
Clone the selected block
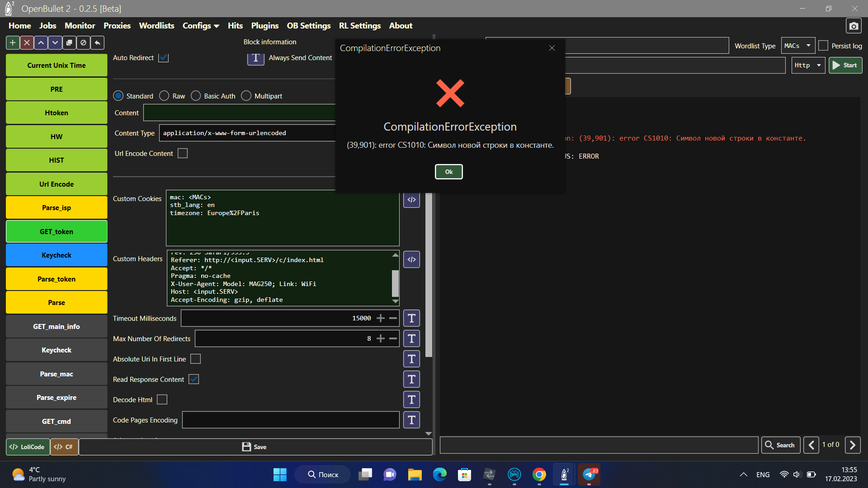coord(69,42)
